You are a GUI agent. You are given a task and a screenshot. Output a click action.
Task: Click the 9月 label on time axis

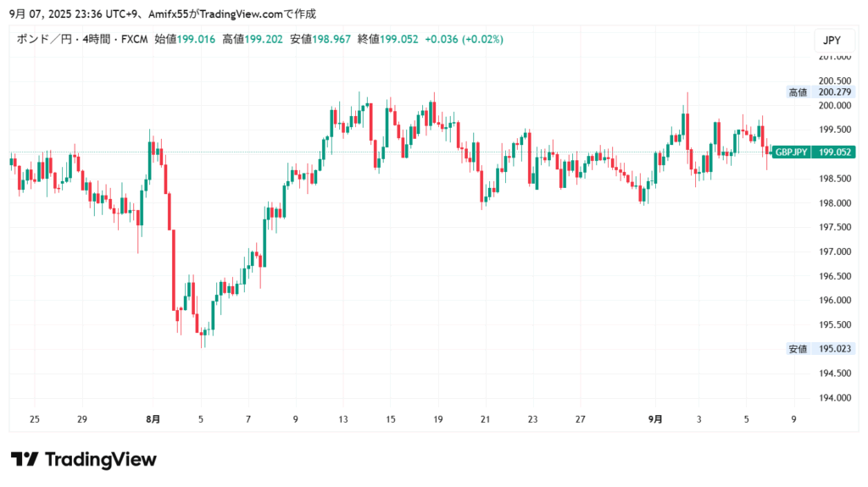pos(655,419)
